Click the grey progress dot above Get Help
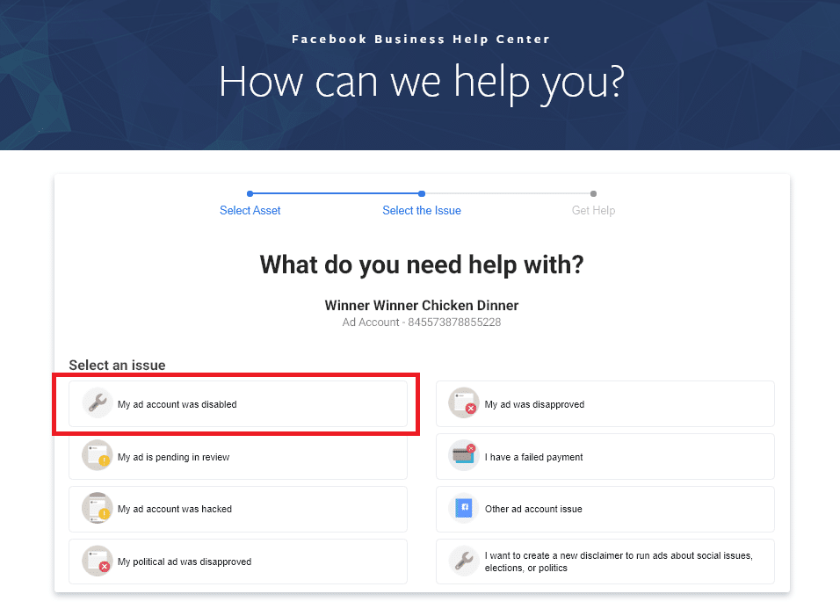The height and width of the screenshot is (616, 840). pyautogui.click(x=593, y=193)
